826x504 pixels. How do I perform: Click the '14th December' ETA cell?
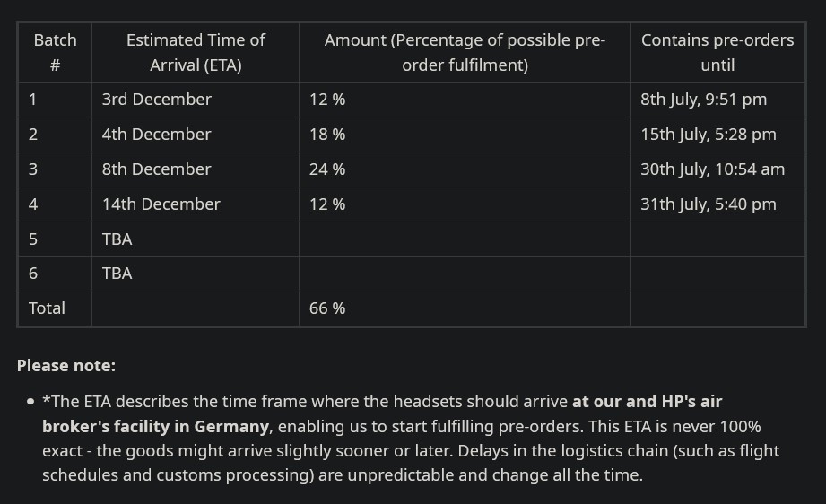(x=196, y=204)
